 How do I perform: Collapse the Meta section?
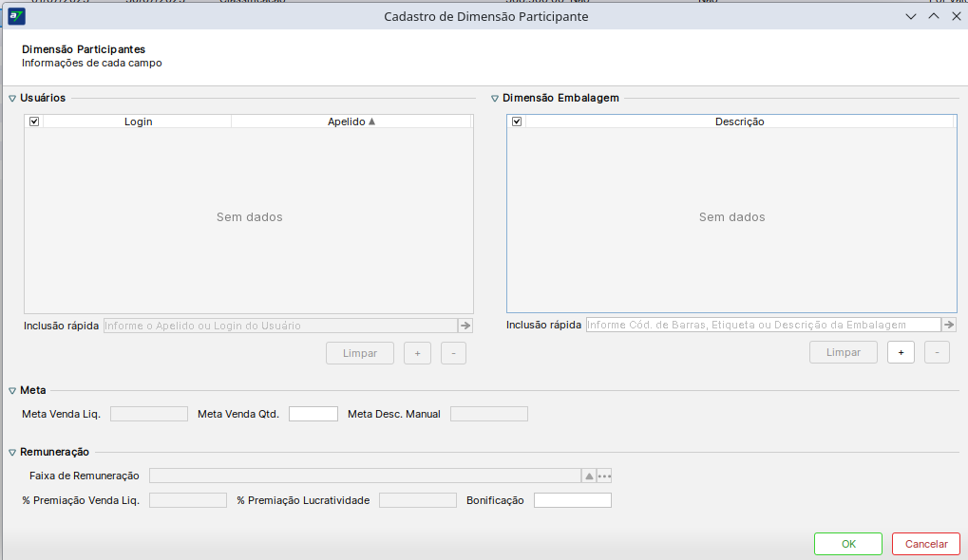click(12, 391)
